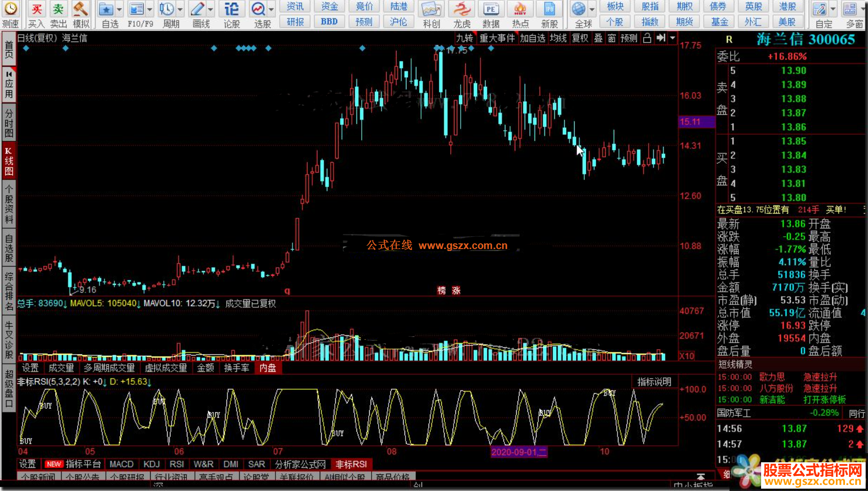Viewport: 868px width, 491px height.
Task: Click sell level 5 price 13.90
Action: pyautogui.click(x=793, y=71)
